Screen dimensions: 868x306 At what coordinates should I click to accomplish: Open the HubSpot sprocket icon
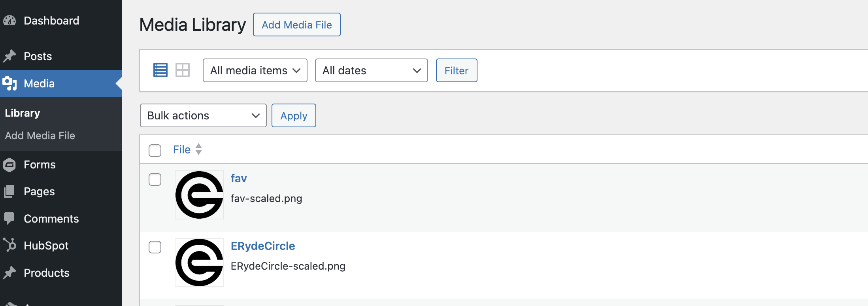tap(10, 246)
